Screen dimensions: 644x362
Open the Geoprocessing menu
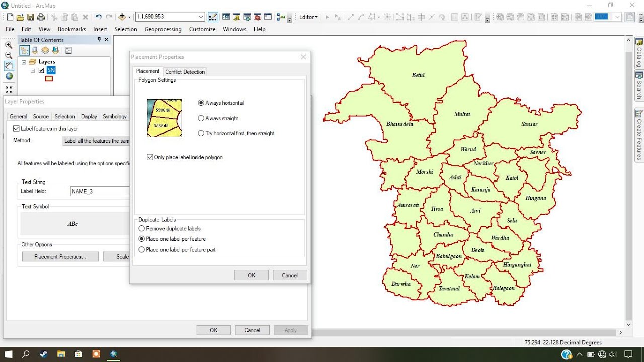[163, 29]
